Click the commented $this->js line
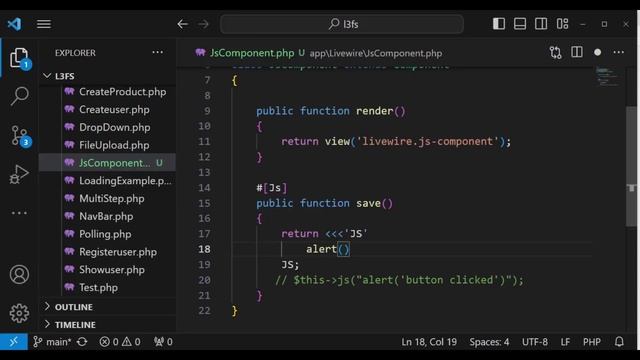640x360 pixels. [x=399, y=280]
